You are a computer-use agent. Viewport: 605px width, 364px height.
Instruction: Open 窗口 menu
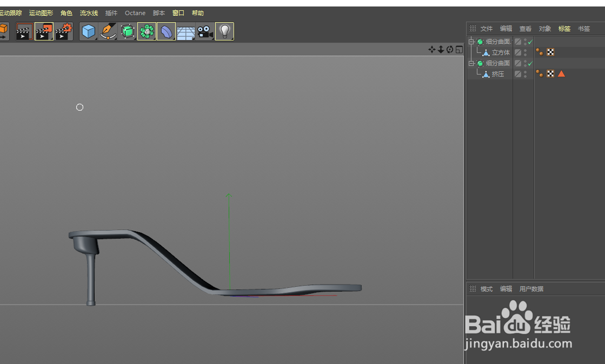pyautogui.click(x=178, y=13)
